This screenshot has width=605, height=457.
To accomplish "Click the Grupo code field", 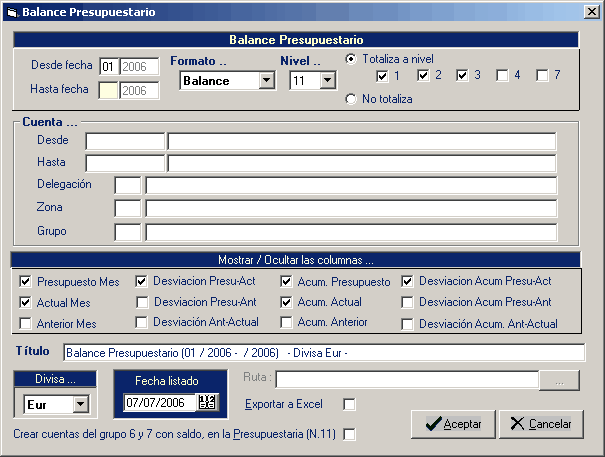I will 128,232.
